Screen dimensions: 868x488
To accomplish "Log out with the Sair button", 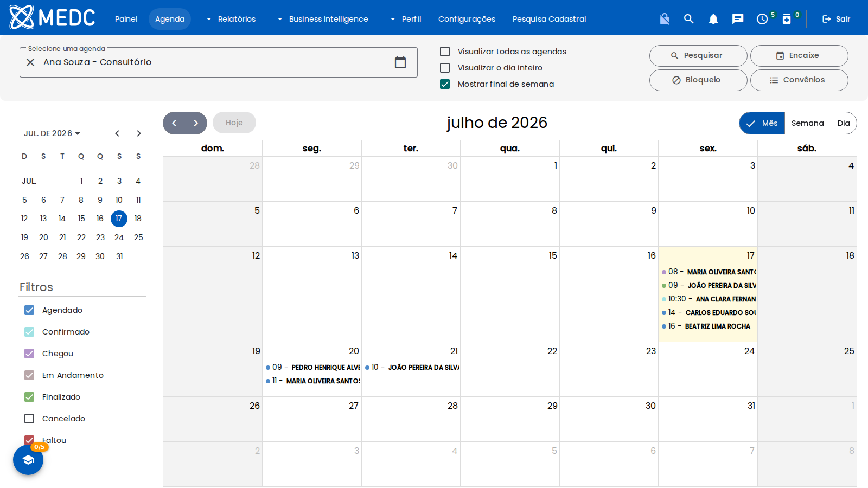I will click(836, 19).
